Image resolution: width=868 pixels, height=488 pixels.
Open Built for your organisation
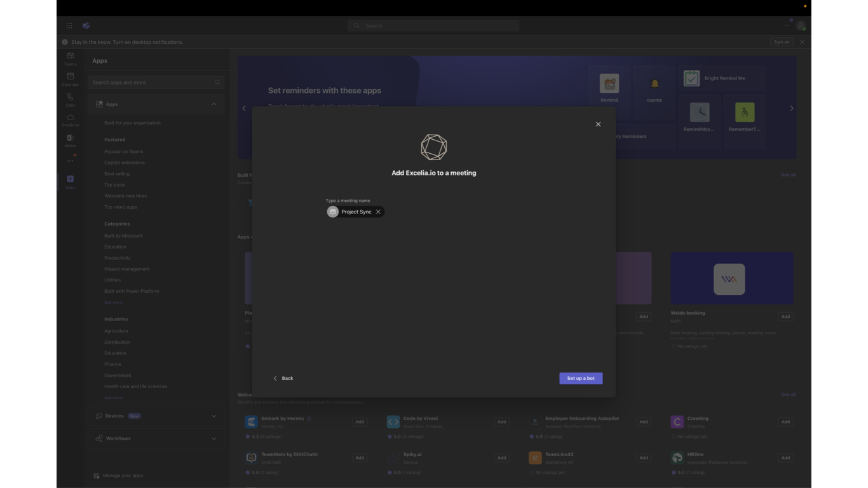point(132,123)
